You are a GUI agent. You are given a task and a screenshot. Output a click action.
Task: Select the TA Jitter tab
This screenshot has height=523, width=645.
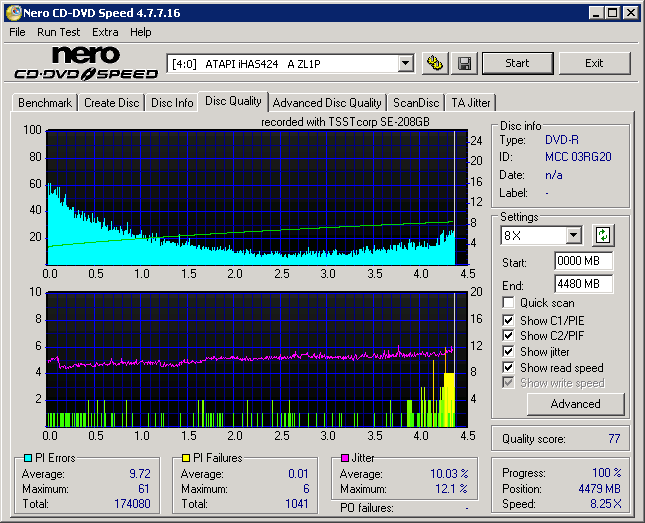pyautogui.click(x=470, y=102)
